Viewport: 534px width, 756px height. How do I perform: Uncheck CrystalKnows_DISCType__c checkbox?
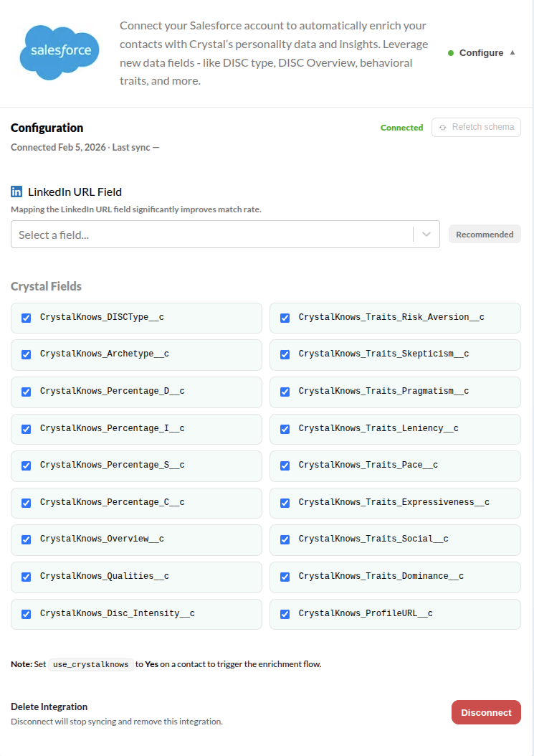26,318
